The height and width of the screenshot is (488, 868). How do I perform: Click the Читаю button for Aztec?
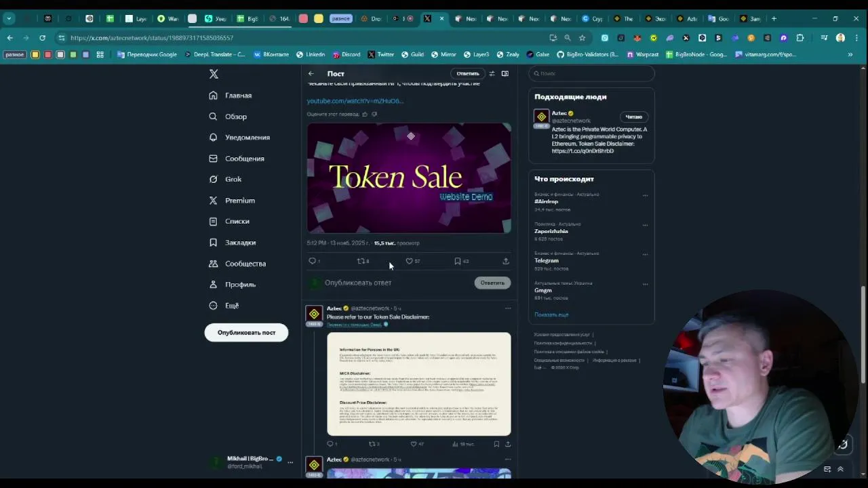tap(633, 117)
